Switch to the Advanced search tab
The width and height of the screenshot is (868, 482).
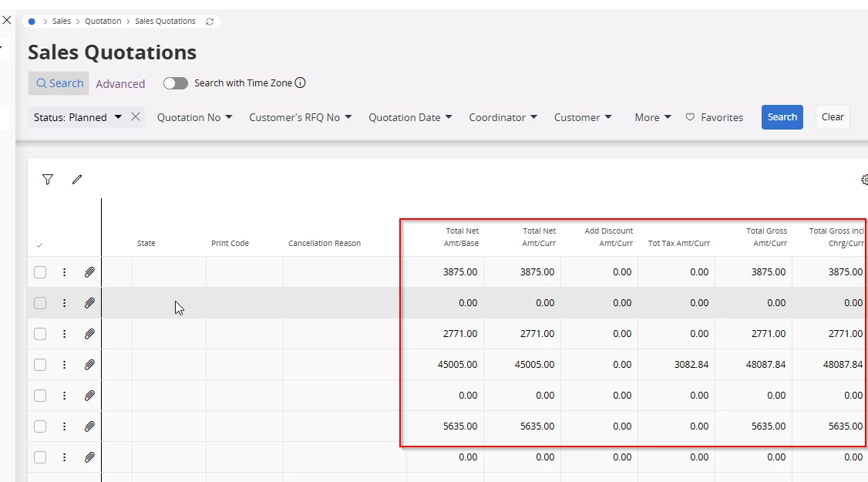120,84
